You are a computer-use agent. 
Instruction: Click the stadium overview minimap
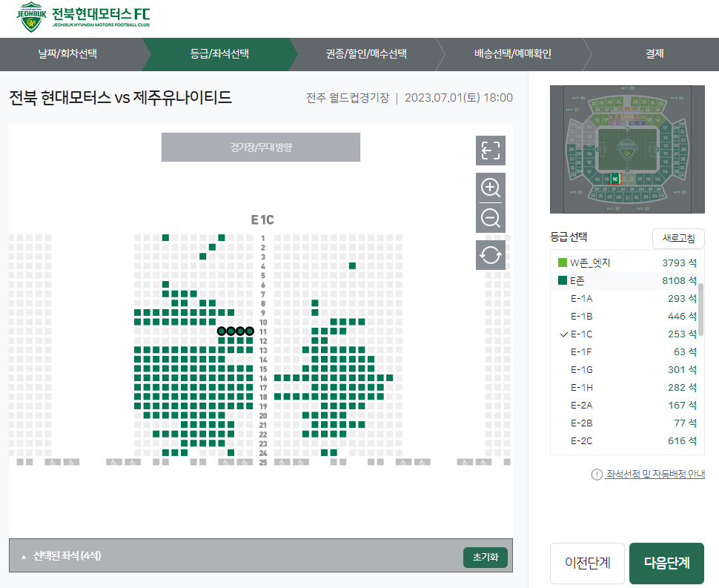(627, 149)
